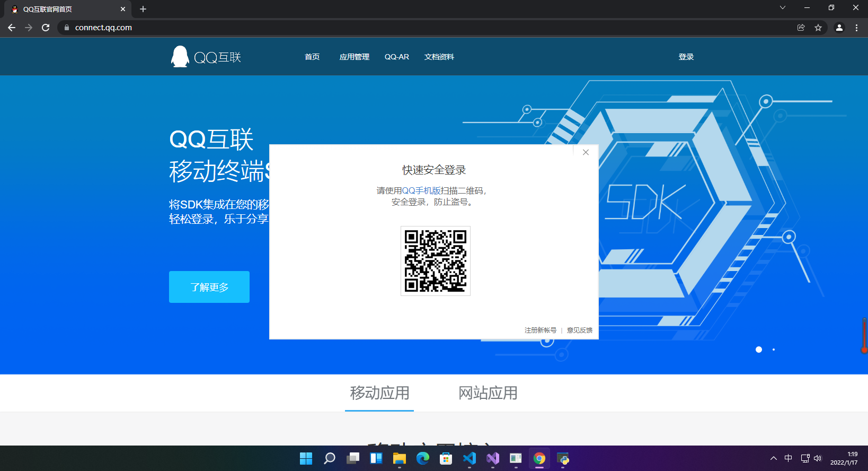The image size is (868, 471).
Task: Open 应用管理 in the navigation bar
Action: pyautogui.click(x=355, y=57)
